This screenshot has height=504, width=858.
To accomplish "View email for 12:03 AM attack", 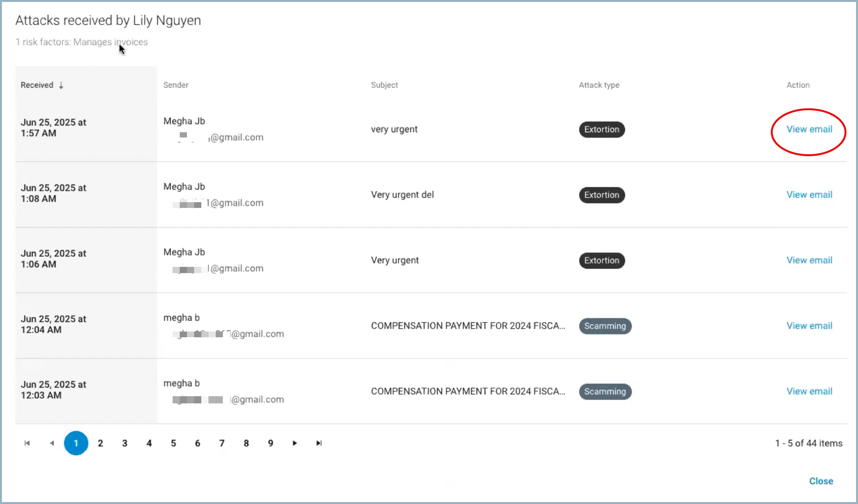I will [809, 391].
